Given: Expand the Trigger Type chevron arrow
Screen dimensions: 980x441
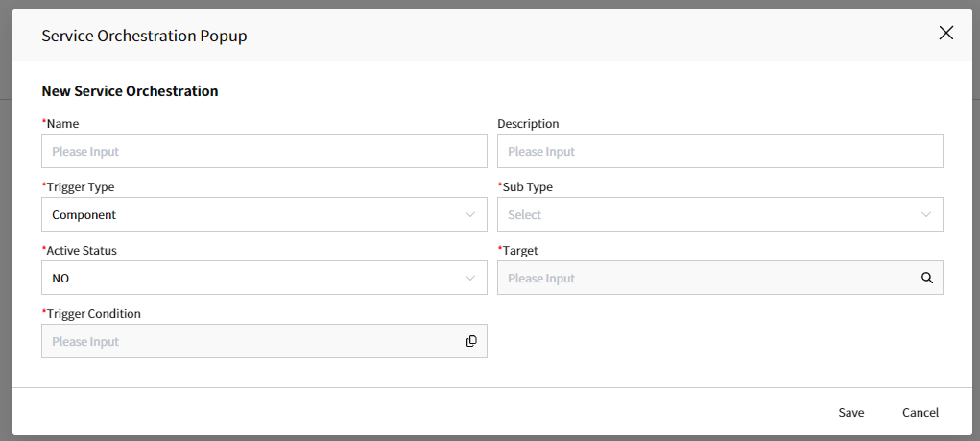Looking at the screenshot, I should [x=470, y=214].
